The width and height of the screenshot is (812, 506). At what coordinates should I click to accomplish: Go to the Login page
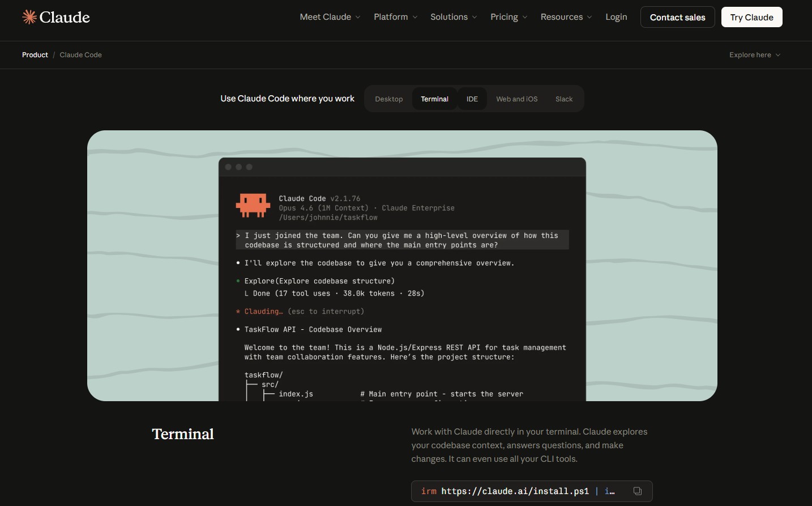tap(616, 17)
